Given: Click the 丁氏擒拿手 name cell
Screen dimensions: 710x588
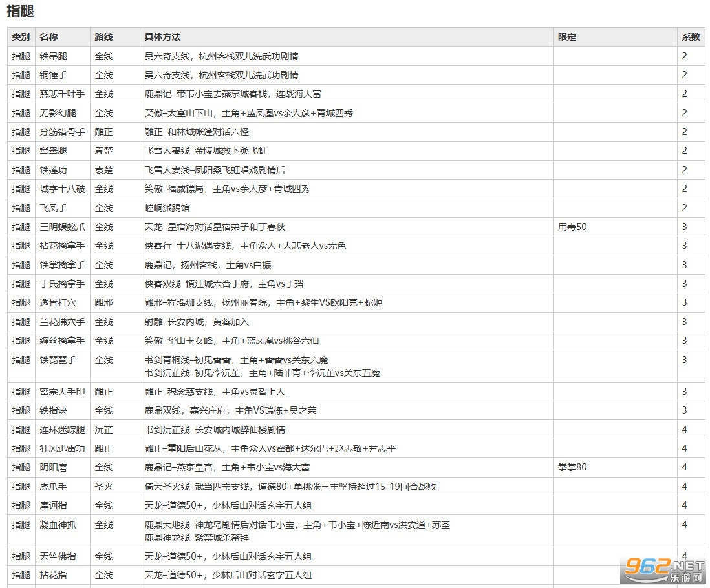Looking at the screenshot, I should click(63, 284).
